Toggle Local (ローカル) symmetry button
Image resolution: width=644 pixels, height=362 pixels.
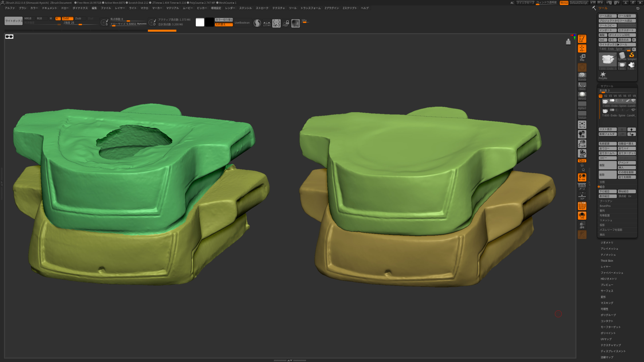(x=582, y=177)
